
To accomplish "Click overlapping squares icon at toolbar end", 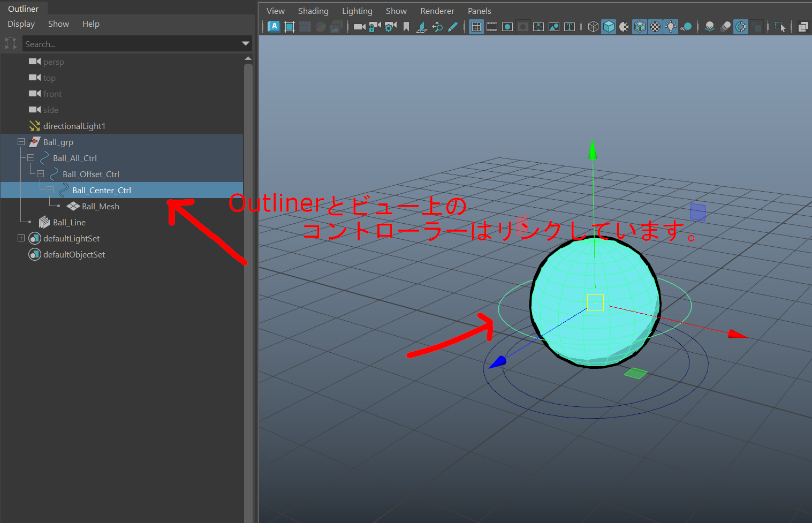I will (803, 27).
